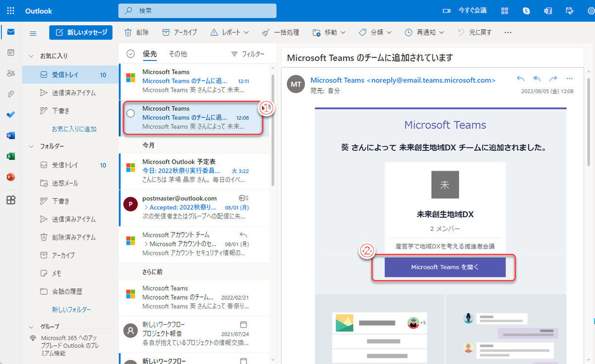This screenshot has width=595, height=364.
Task: Click 元に戻す in the toolbar
Action: (x=475, y=32)
